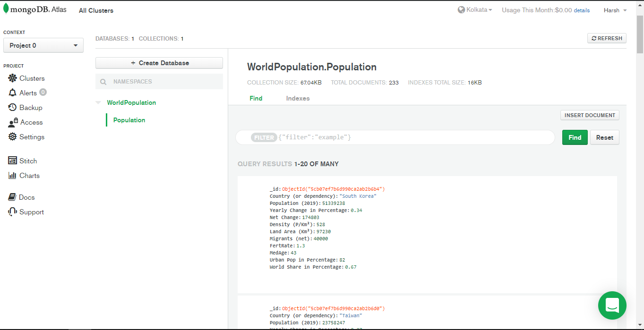The image size is (644, 330).
Task: Click the Insert Document button
Action: tap(590, 115)
